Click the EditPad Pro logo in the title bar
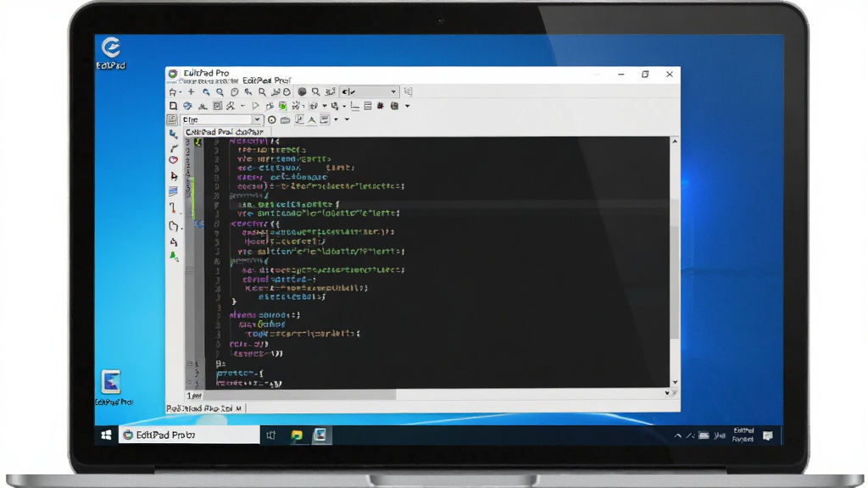868x488 pixels. point(173,74)
